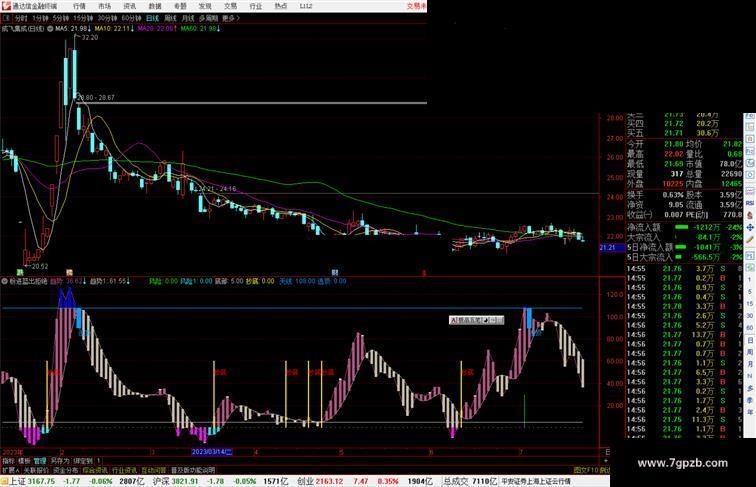Select the pencil drawing tool icon
Image resolution: width=756 pixels, height=487 pixels.
[750, 240]
